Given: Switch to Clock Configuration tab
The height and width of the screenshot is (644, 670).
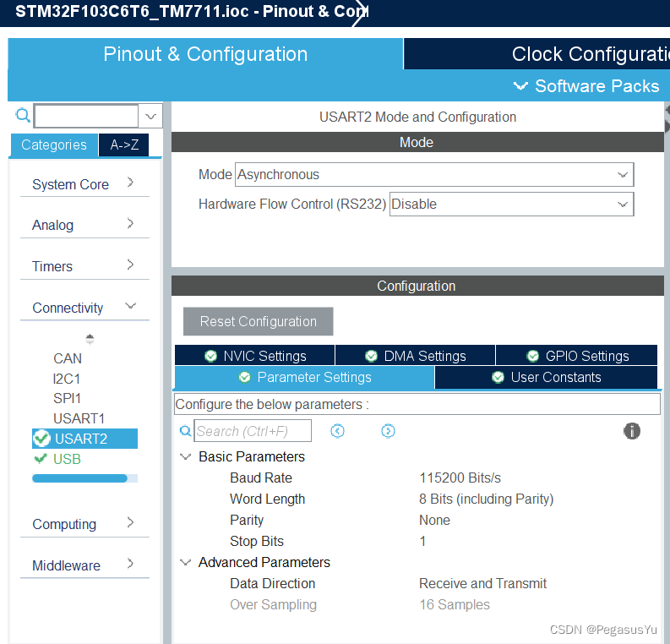Looking at the screenshot, I should click(x=537, y=54).
